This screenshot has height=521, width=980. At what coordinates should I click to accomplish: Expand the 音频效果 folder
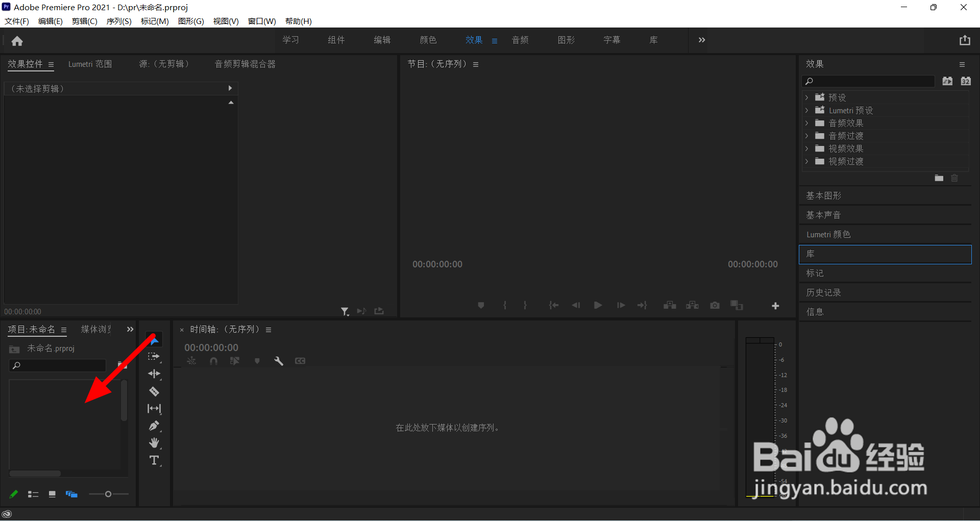pos(806,123)
